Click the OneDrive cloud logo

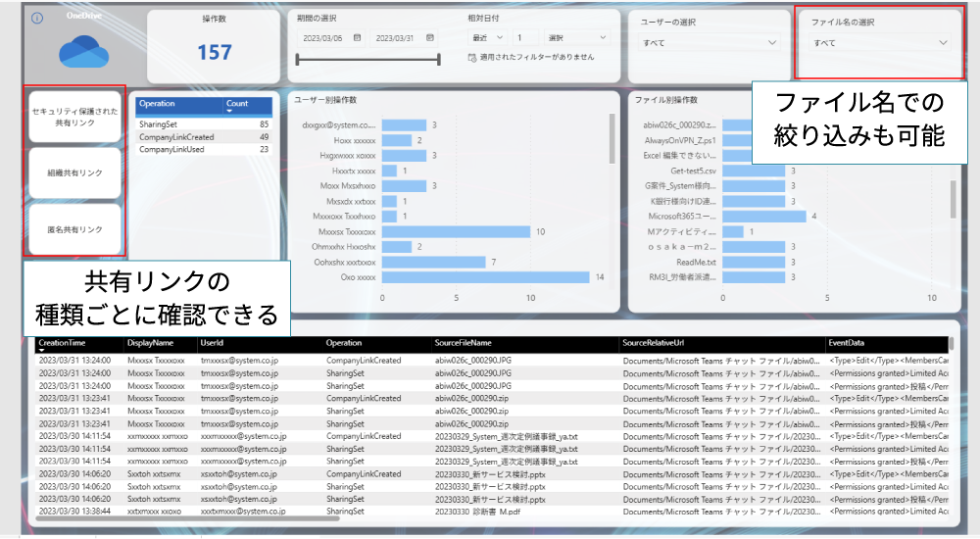click(x=83, y=51)
